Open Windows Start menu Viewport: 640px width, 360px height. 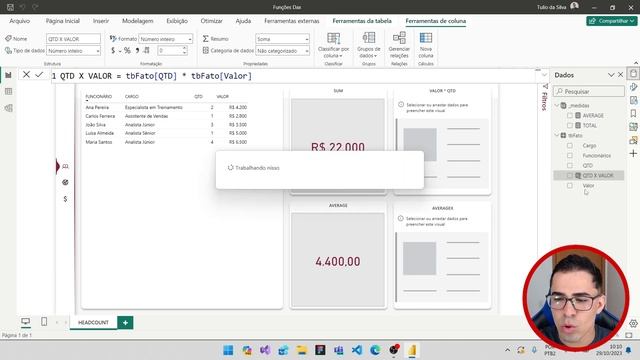point(228,350)
